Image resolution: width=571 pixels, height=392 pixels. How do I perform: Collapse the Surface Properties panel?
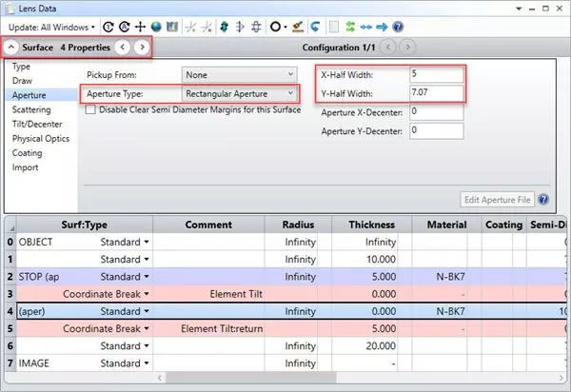pyautogui.click(x=10, y=47)
